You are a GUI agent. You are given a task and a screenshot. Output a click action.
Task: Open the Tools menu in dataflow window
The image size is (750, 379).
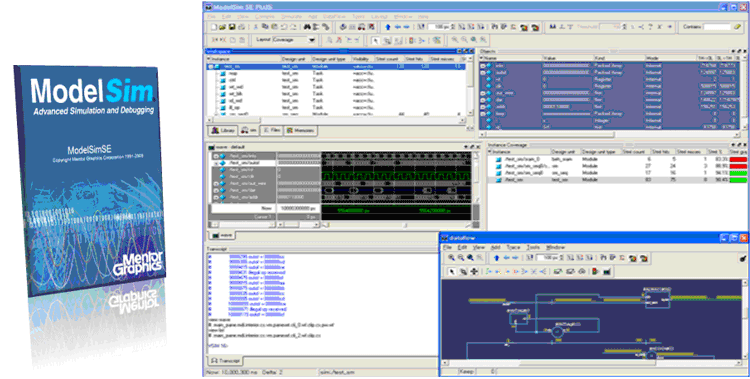point(533,247)
